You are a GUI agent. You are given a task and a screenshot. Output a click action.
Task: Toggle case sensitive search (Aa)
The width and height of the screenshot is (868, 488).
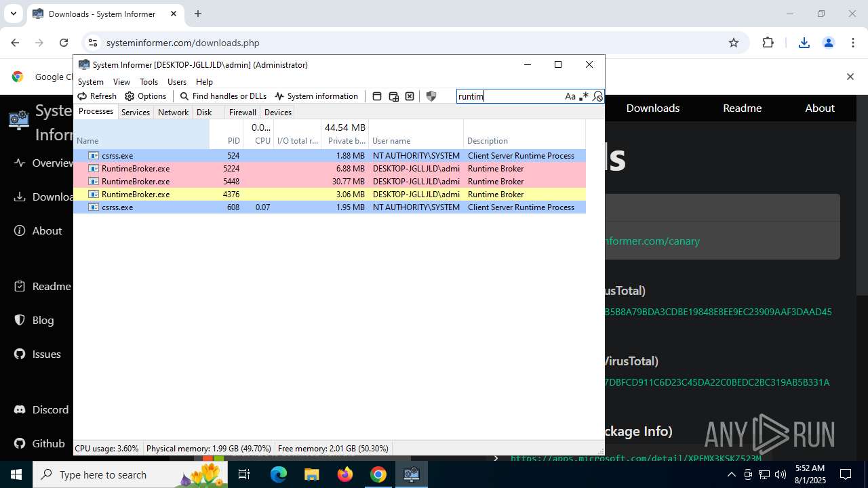pos(570,96)
